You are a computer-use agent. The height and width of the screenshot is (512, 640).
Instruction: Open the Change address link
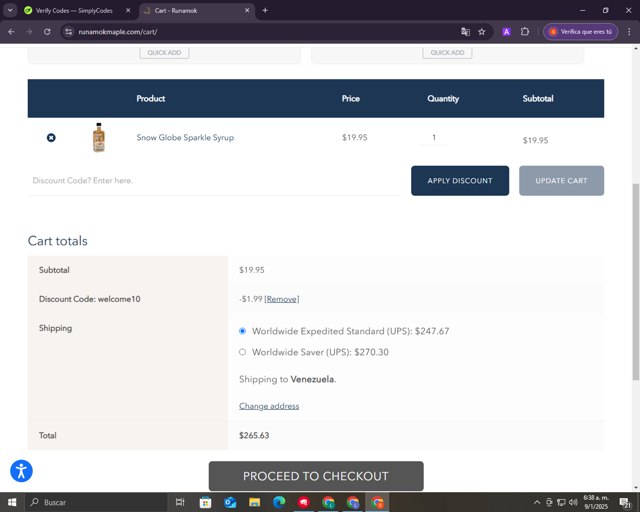tap(269, 406)
